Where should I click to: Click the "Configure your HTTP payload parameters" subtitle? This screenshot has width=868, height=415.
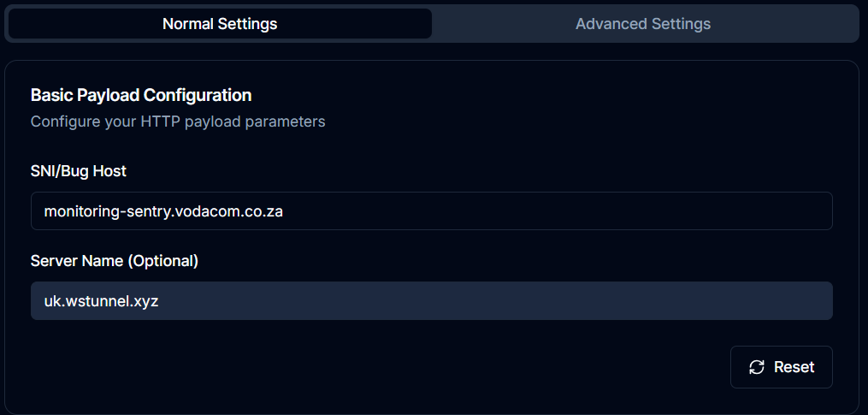point(178,122)
